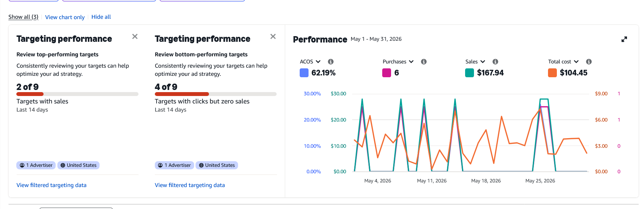Open the Total cost metric dropdown
Screen dimensions: 644x209
(564, 62)
